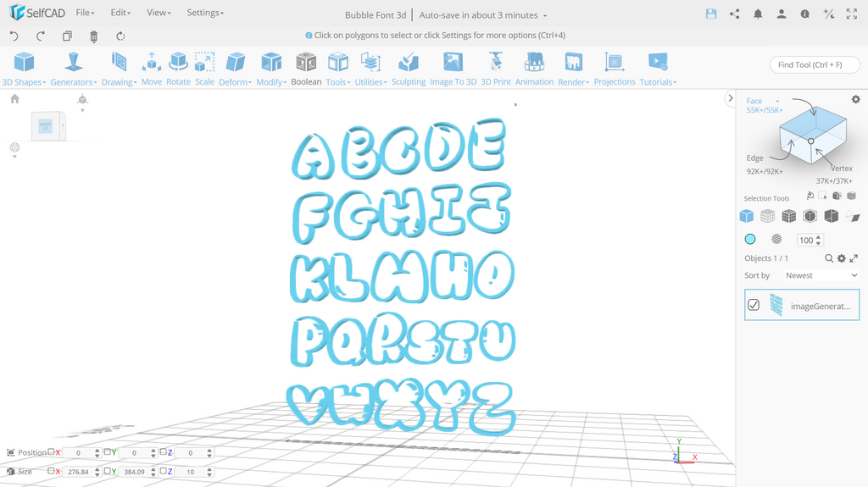Click the Undo arrow icon
The height and width of the screenshot is (487, 868).
14,36
